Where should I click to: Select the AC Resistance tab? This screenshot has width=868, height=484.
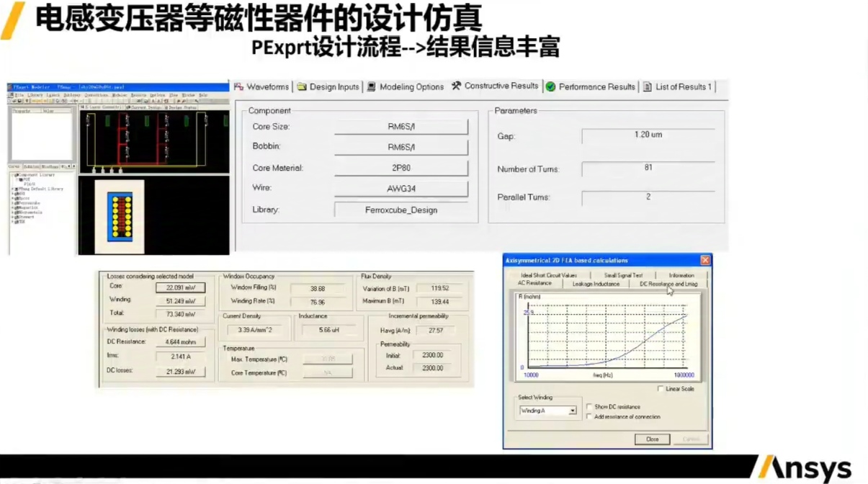[x=534, y=284]
